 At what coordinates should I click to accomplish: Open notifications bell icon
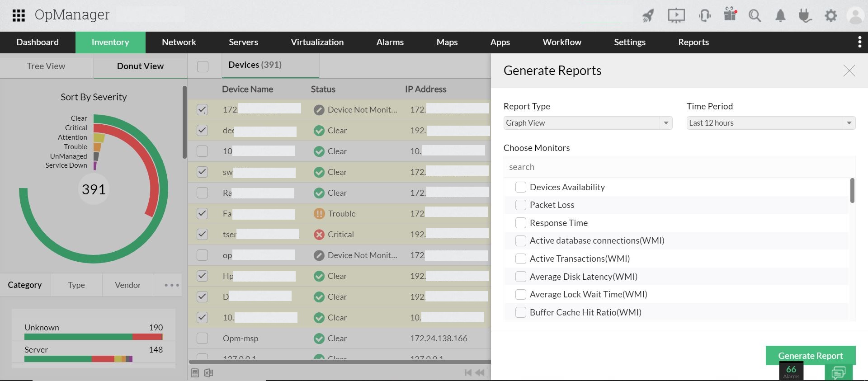780,16
